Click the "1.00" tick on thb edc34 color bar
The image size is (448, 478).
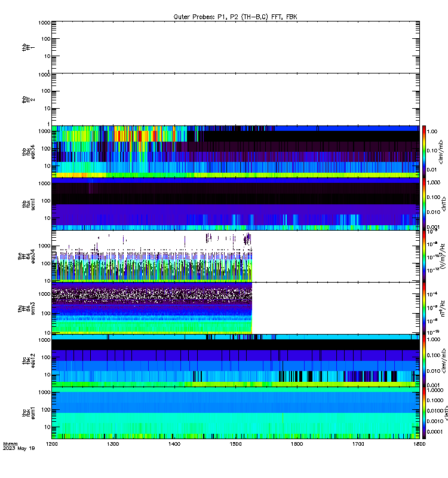[x=432, y=131]
